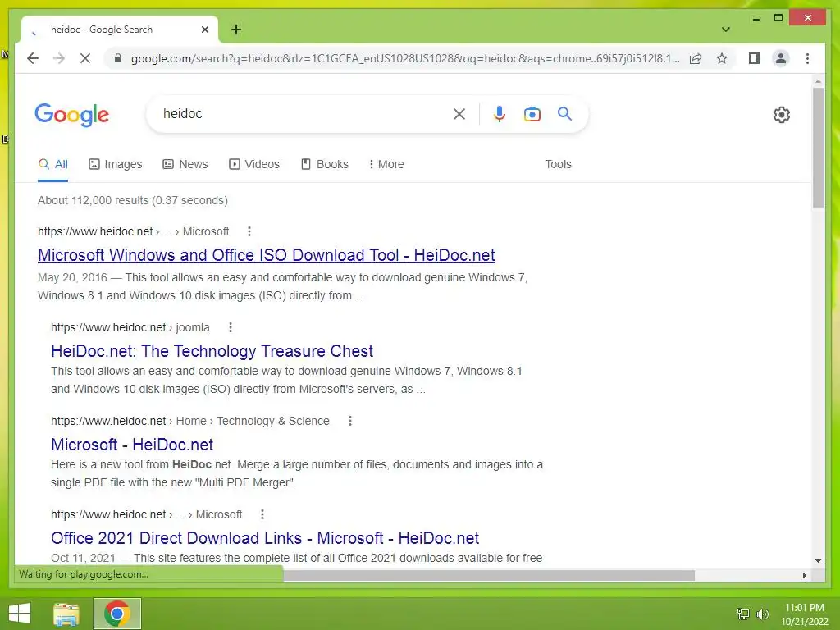Open Microsoft Windows and Office ISO Download Tool link
The height and width of the screenshot is (630, 840).
click(267, 255)
